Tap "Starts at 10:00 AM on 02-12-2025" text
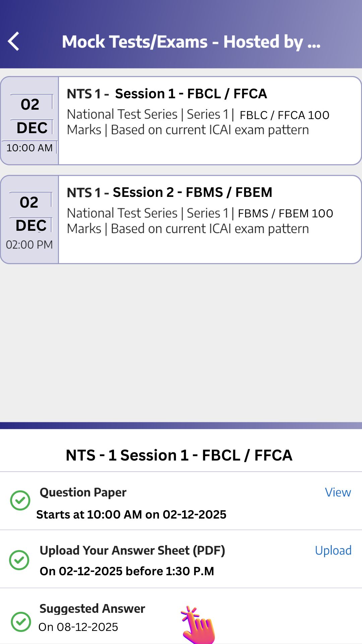This screenshot has width=362, height=644. 131,514
